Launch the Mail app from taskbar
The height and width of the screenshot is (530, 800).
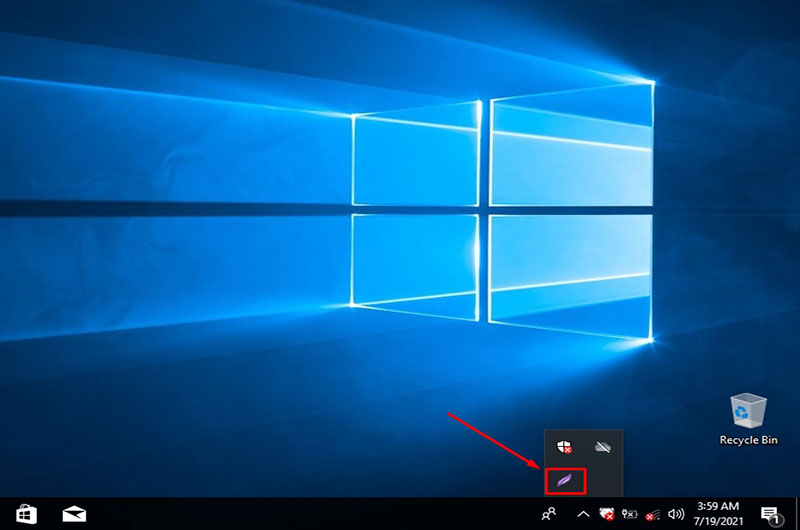[x=74, y=514]
